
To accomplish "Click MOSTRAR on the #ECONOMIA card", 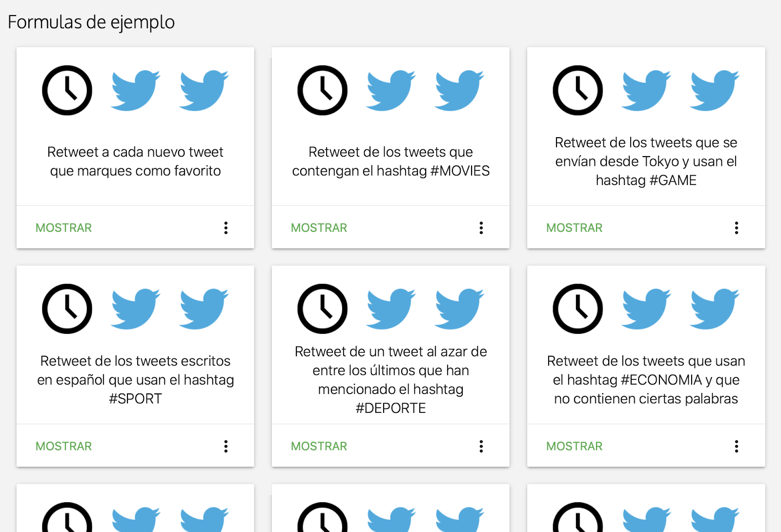I will (x=574, y=446).
